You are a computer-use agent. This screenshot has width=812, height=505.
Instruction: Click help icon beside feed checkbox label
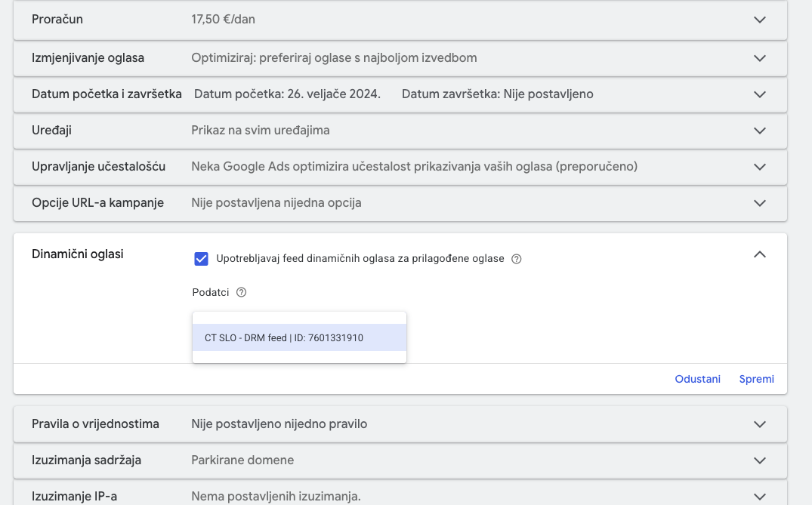pyautogui.click(x=517, y=259)
